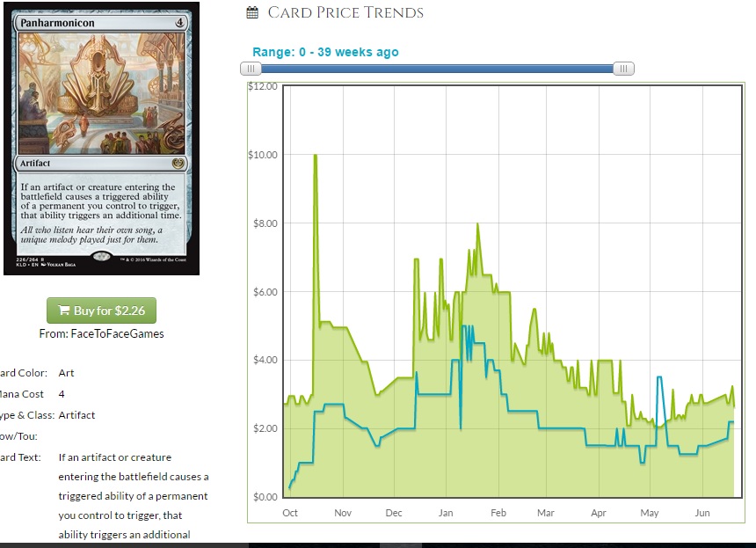Screen dimensions: 756x548
Task: Click the FaceToFaceGames vendor text
Action: coord(117,334)
